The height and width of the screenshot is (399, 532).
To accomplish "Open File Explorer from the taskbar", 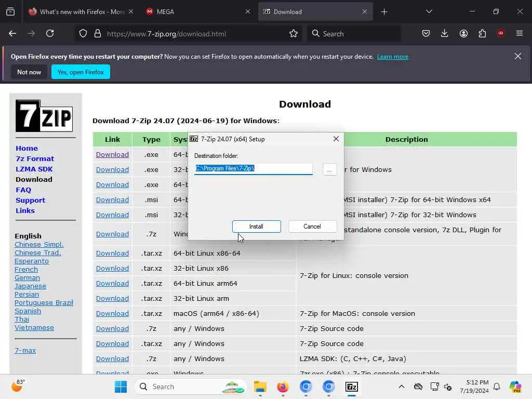I will [x=260, y=387].
